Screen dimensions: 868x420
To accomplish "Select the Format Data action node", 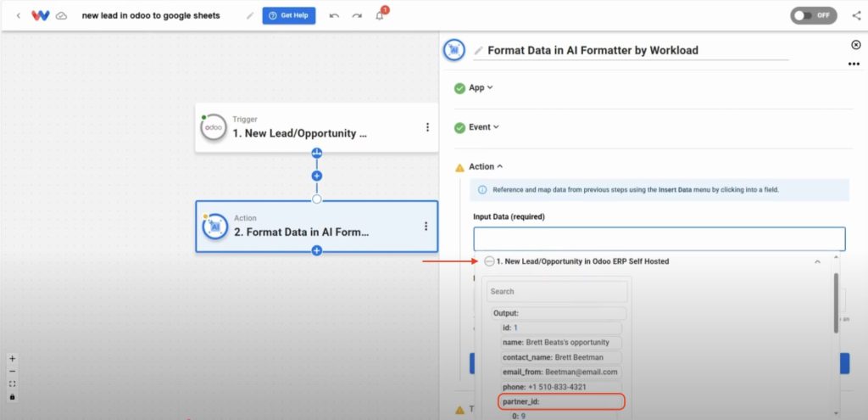I will pyautogui.click(x=317, y=226).
